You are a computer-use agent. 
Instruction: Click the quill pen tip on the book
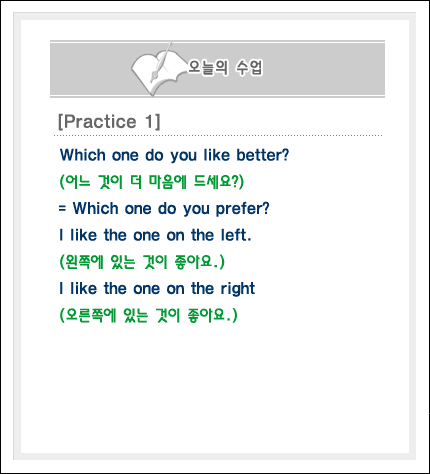[x=153, y=79]
